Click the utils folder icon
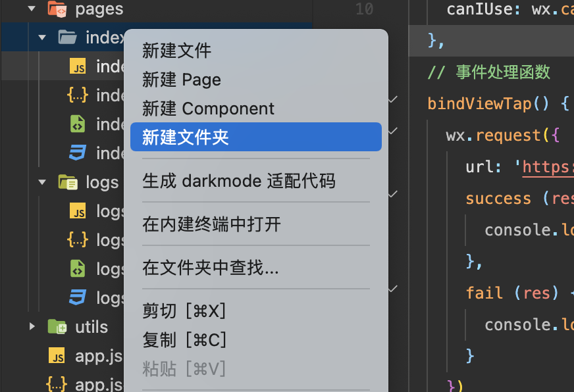The image size is (574, 392). pyautogui.click(x=57, y=326)
